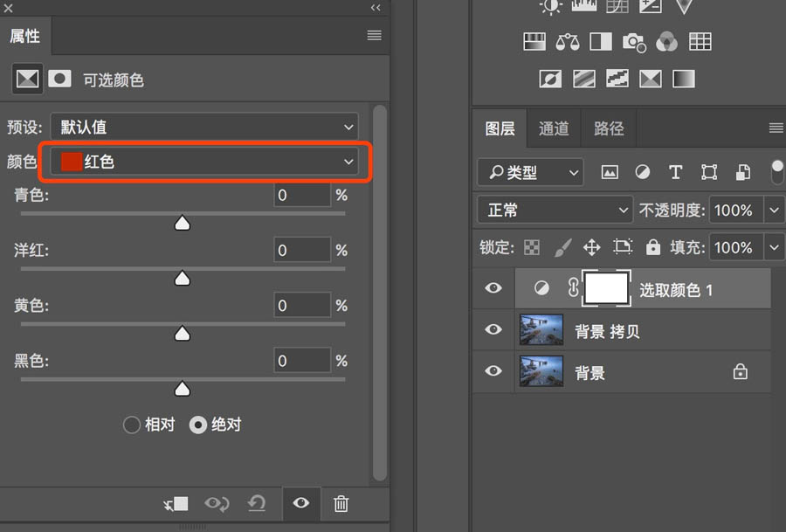Click the 青色 percentage input field
The width and height of the screenshot is (786, 532).
[x=302, y=195]
